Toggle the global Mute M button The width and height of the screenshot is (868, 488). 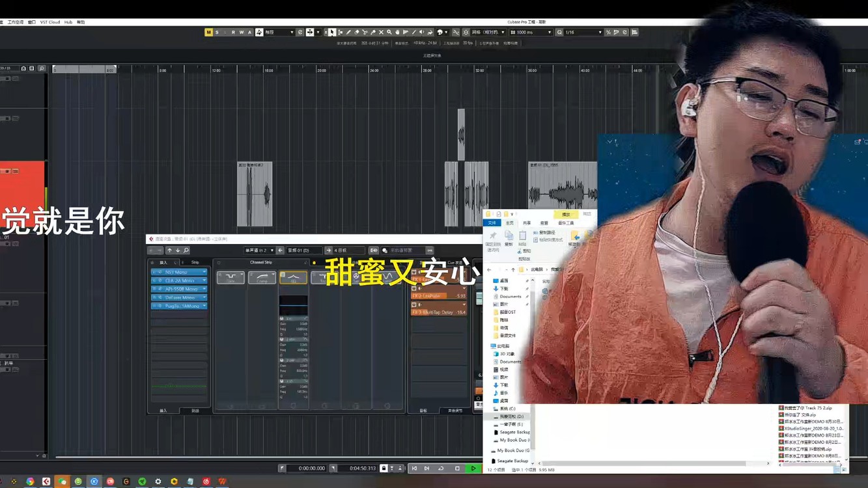pyautogui.click(x=208, y=31)
